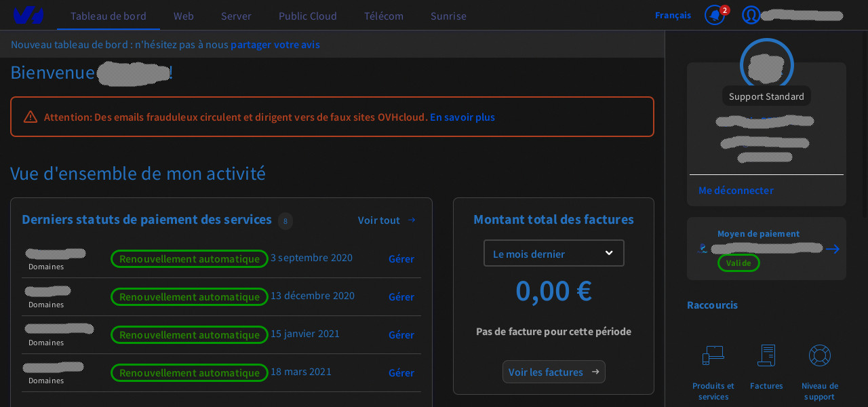Click the green 'Valide' payment status badge

[738, 263]
